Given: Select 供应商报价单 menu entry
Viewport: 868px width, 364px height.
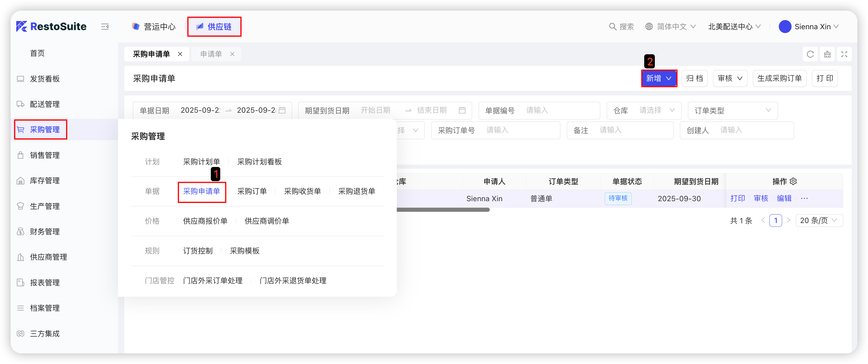Looking at the screenshot, I should coord(205,221).
